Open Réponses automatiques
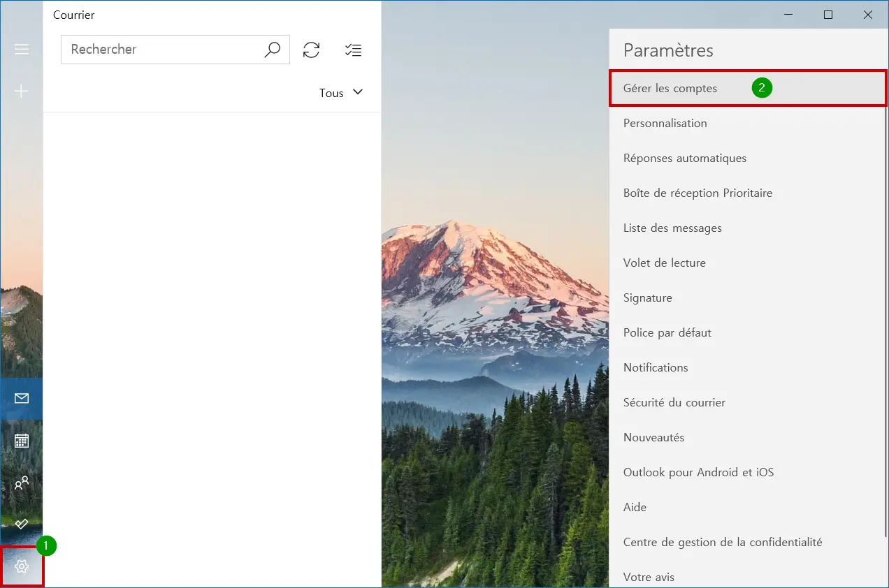Viewport: 889px width, 588px height. 684,159
